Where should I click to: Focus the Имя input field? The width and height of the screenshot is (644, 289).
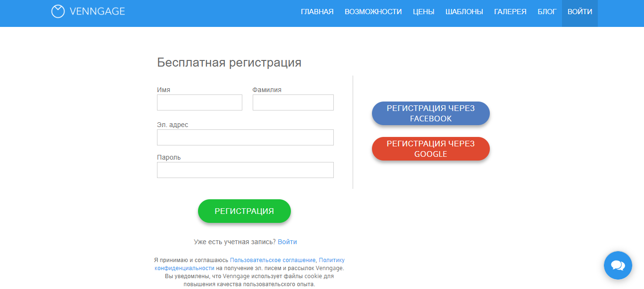pos(199,102)
